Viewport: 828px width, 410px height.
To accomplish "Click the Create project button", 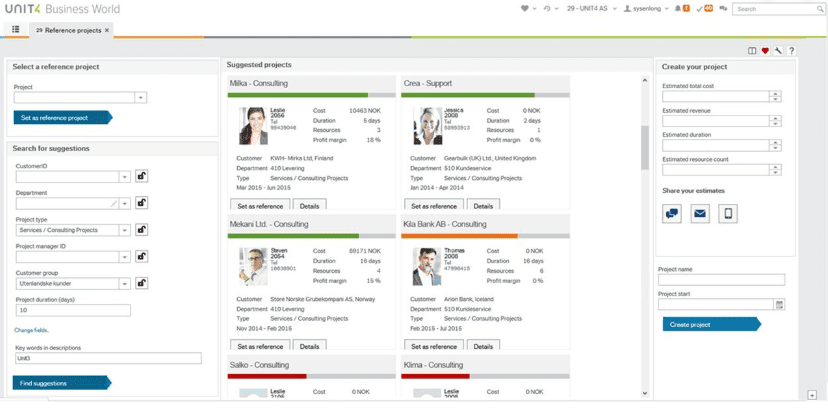I will (x=712, y=324).
